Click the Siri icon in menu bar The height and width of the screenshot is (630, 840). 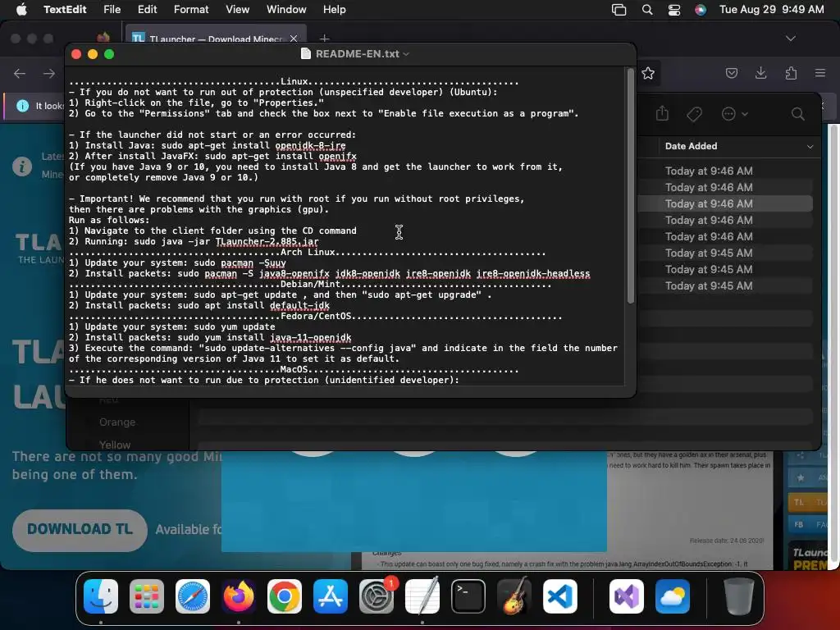[701, 10]
